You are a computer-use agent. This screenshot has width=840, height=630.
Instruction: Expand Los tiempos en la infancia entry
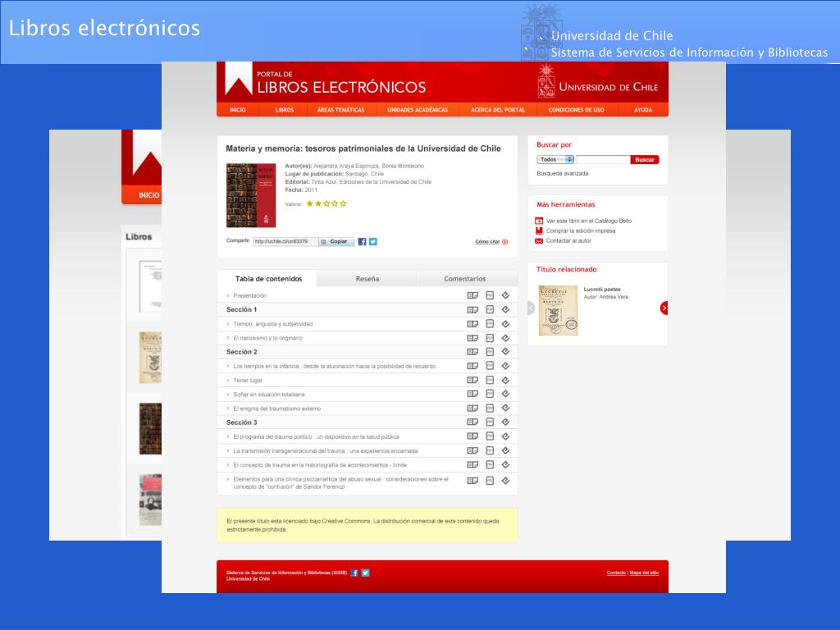point(228,367)
